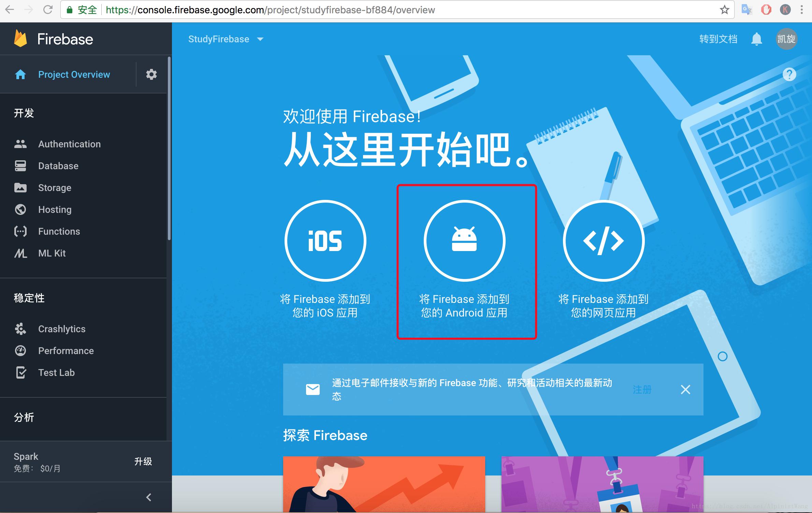Open ML Kit in sidebar
This screenshot has width=812, height=513.
[52, 253]
